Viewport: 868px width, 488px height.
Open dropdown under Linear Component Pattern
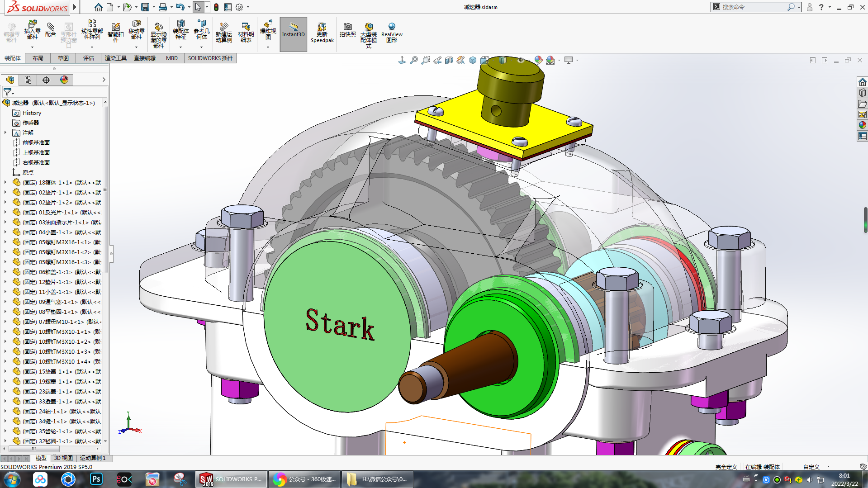tap(92, 47)
